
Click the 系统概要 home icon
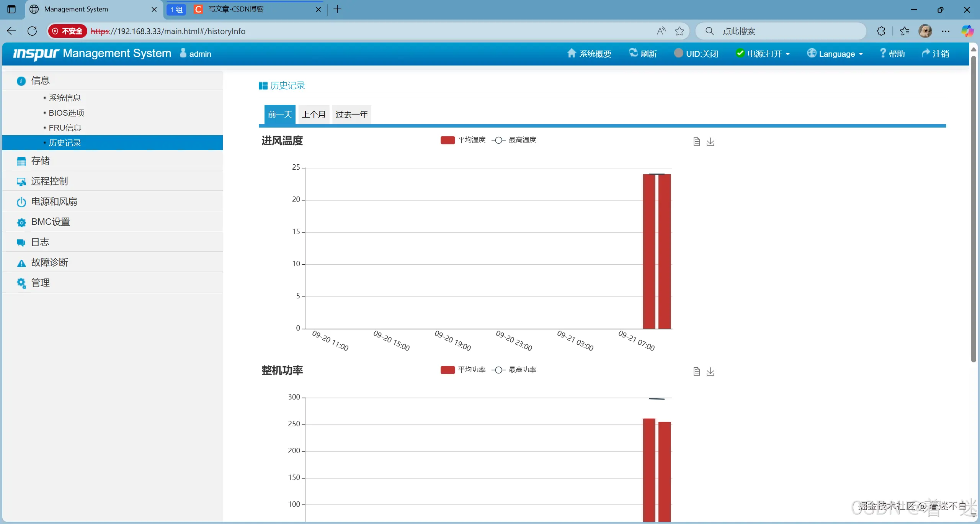tap(571, 53)
